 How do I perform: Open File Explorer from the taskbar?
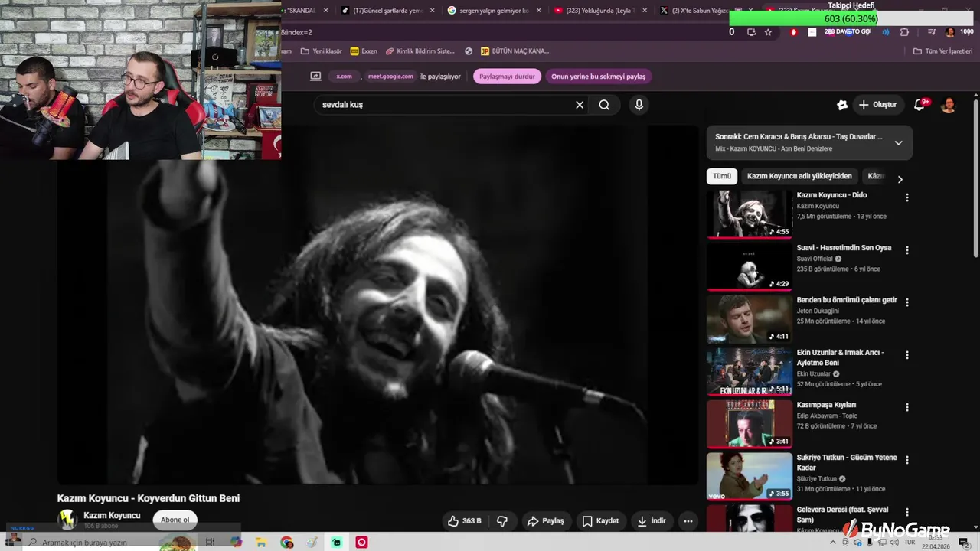click(x=261, y=543)
